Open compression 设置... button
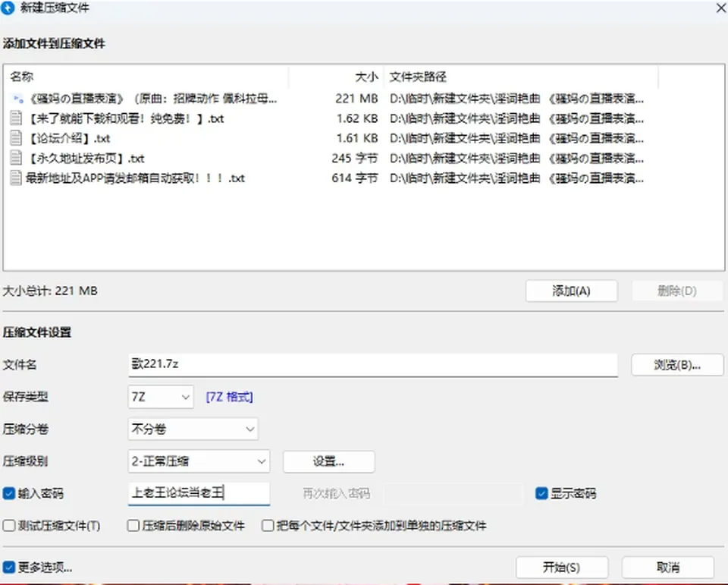 coord(328,461)
